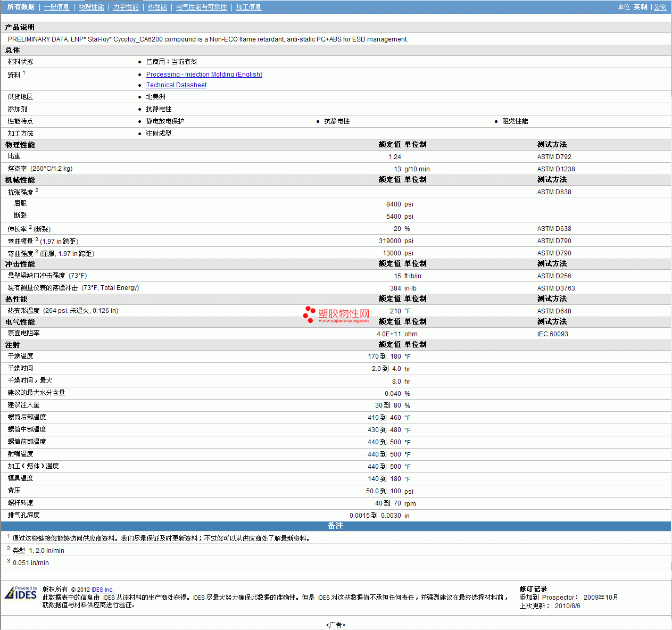Select the 8400 yield strength value
The width and height of the screenshot is (672, 630).
tap(394, 204)
